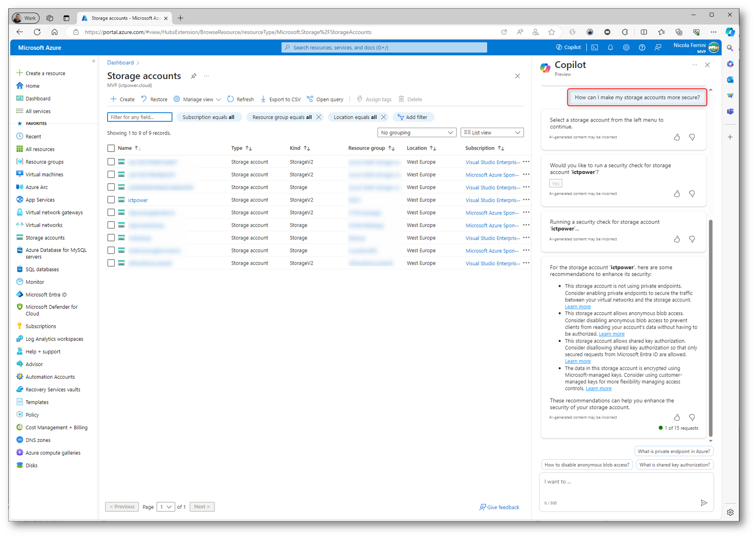Viewport: 756px width, 538px height.
Task: Open the help question mark
Action: (x=642, y=47)
